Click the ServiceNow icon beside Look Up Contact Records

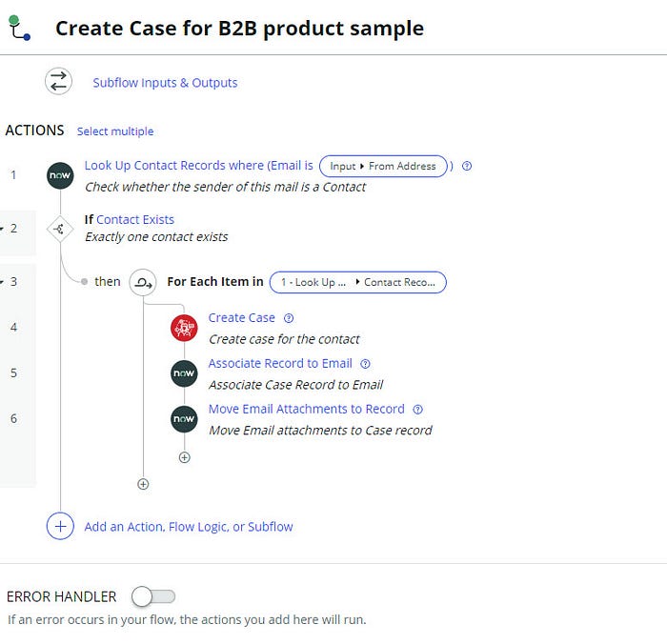(x=60, y=176)
